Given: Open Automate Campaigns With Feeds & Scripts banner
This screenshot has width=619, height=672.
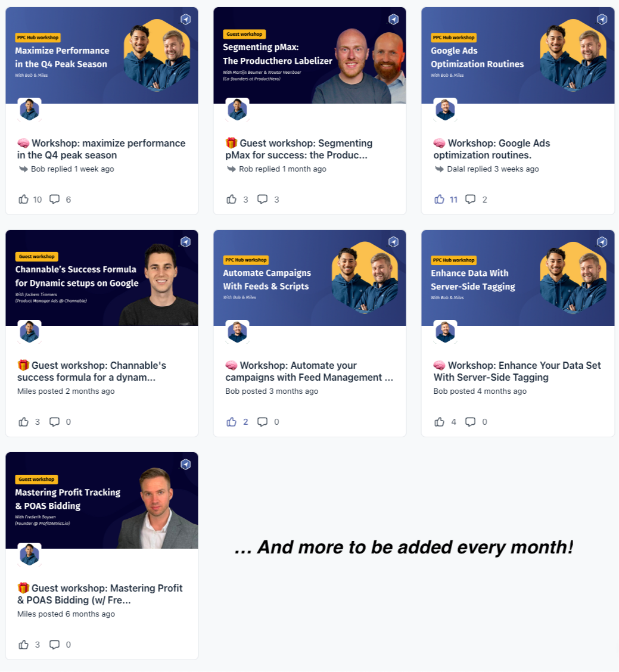Looking at the screenshot, I should click(310, 278).
